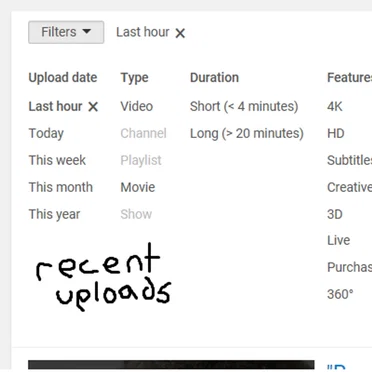Click the Duration column heading
The width and height of the screenshot is (372, 372).
click(x=214, y=78)
